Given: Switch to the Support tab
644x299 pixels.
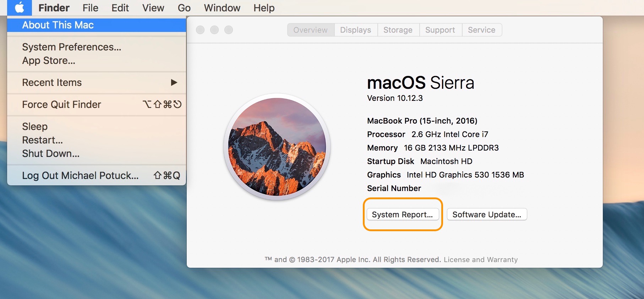Looking at the screenshot, I should (x=440, y=30).
